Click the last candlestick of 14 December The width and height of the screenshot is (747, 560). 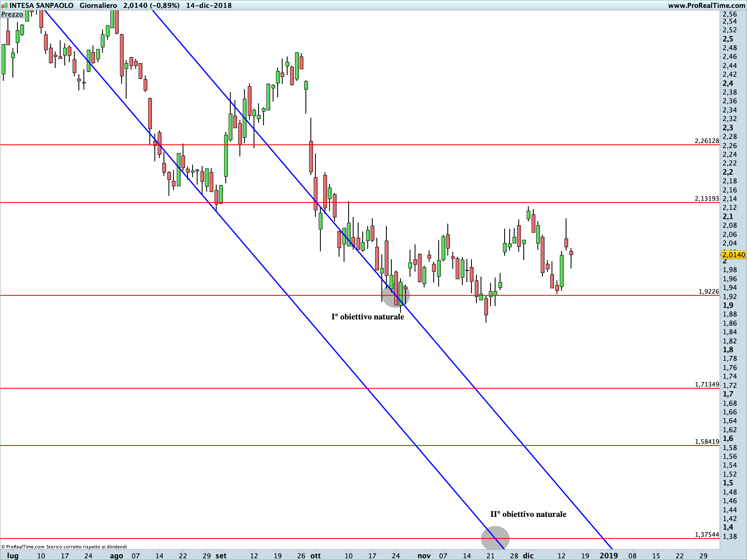(571, 253)
